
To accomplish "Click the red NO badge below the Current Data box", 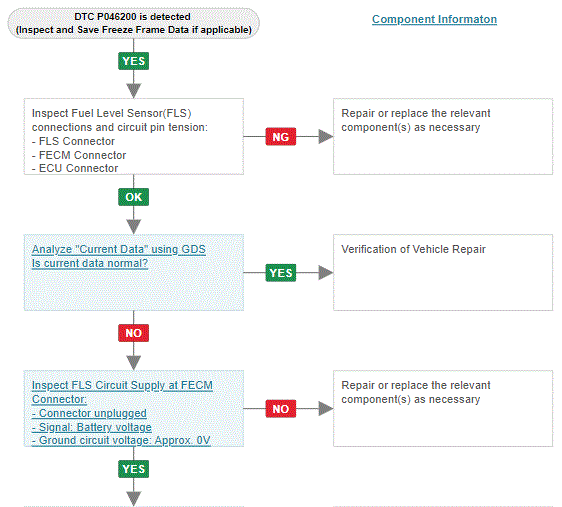I will point(133,333).
